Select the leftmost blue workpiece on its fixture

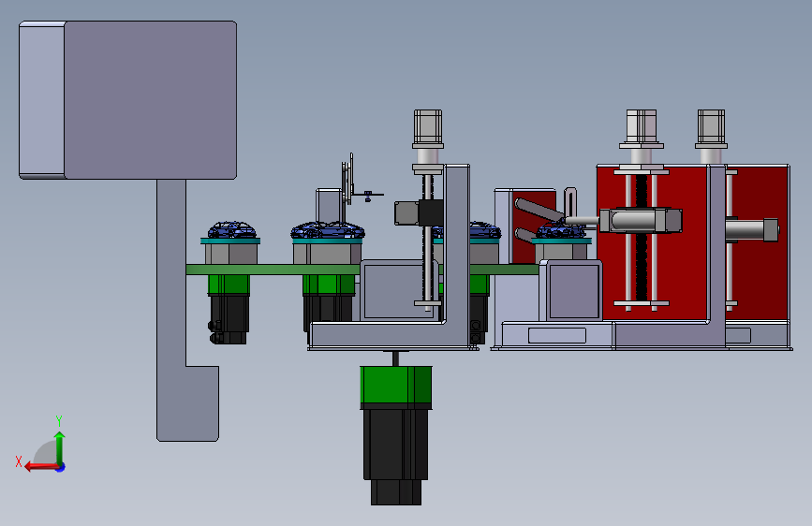(231, 230)
